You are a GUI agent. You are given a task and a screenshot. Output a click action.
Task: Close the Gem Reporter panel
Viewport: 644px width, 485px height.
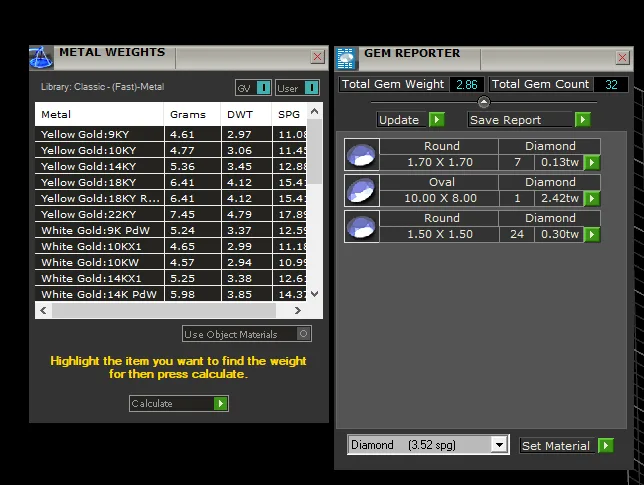coord(622,57)
